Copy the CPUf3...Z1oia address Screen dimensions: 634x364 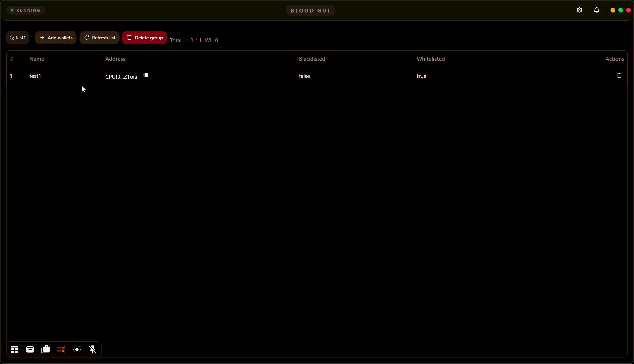(146, 76)
